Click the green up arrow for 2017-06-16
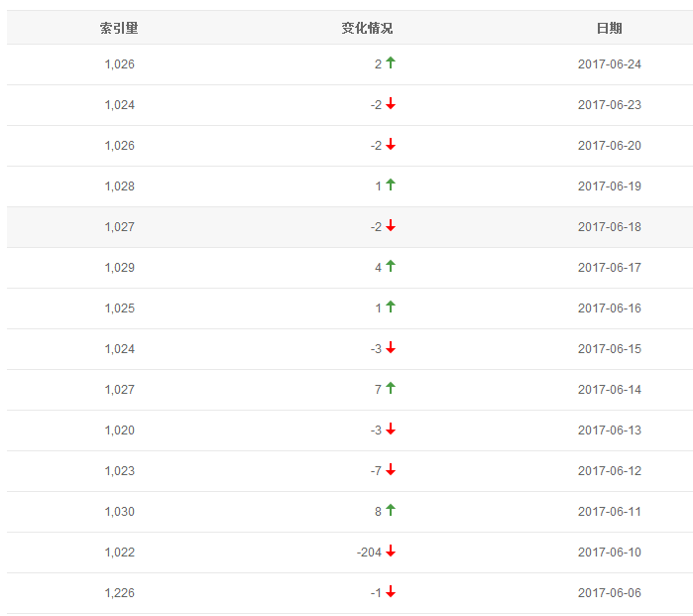The width and height of the screenshot is (693, 616). tap(391, 307)
